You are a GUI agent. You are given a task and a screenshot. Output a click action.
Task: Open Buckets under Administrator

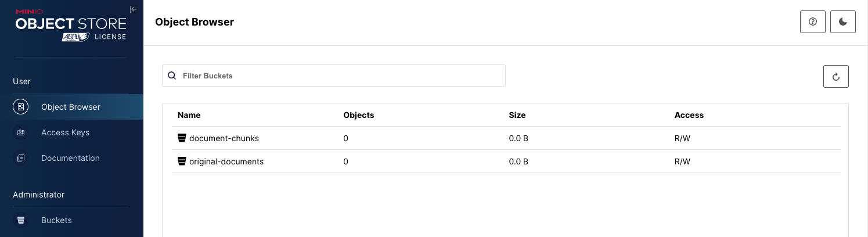click(x=56, y=220)
